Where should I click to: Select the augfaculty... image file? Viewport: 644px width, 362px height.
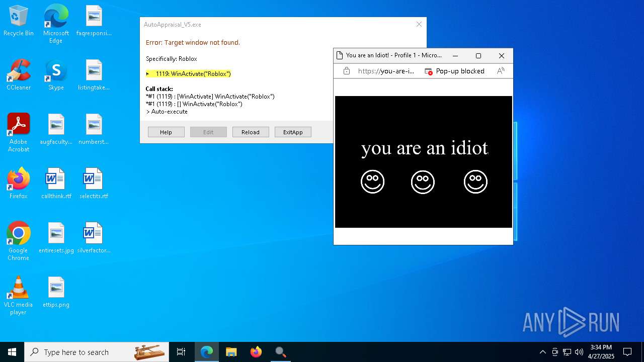(x=56, y=130)
